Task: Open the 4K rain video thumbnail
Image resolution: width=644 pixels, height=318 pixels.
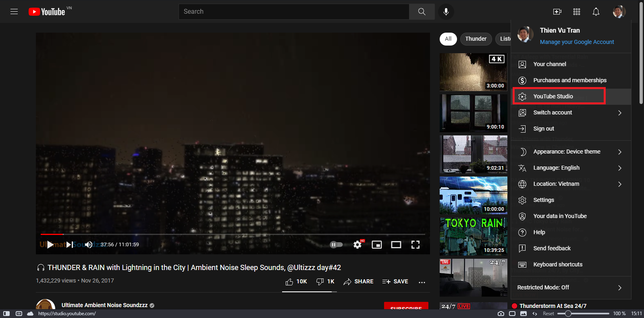Action: 474,72
